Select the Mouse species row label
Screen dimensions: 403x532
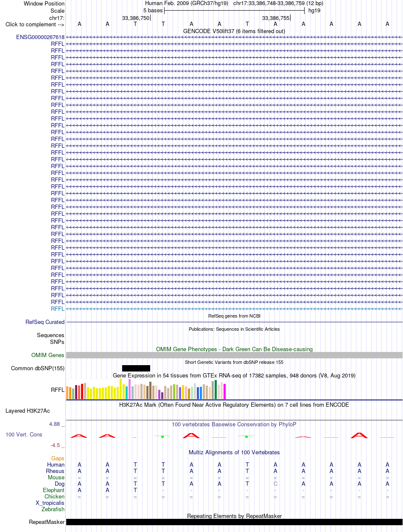[56, 477]
